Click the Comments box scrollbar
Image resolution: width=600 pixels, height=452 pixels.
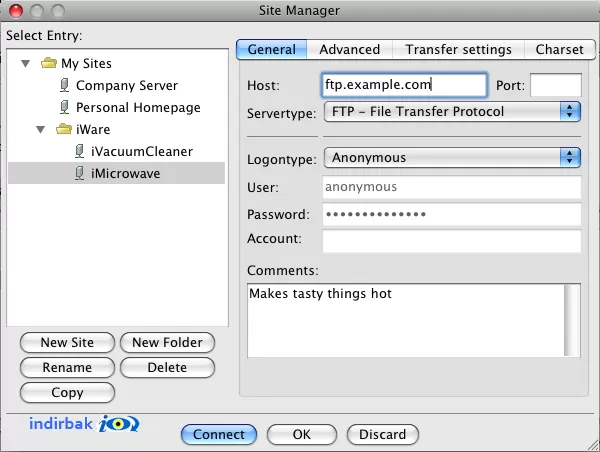click(x=572, y=320)
